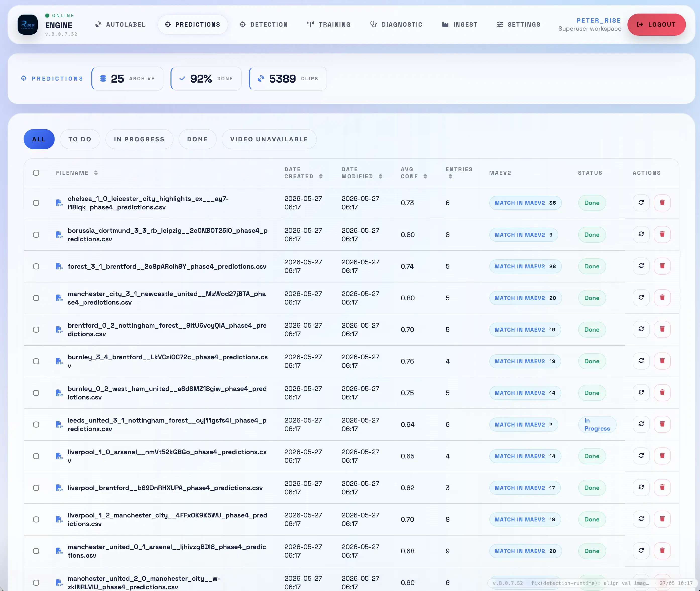The width and height of the screenshot is (700, 591).
Task: Open the Autolabel navigation tab
Action: pyautogui.click(x=120, y=24)
